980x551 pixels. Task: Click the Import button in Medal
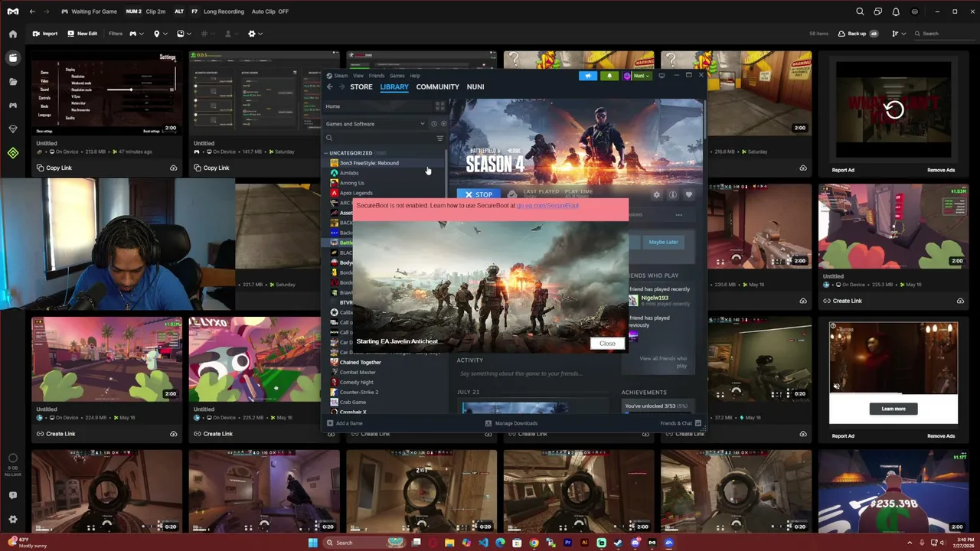pos(44,34)
